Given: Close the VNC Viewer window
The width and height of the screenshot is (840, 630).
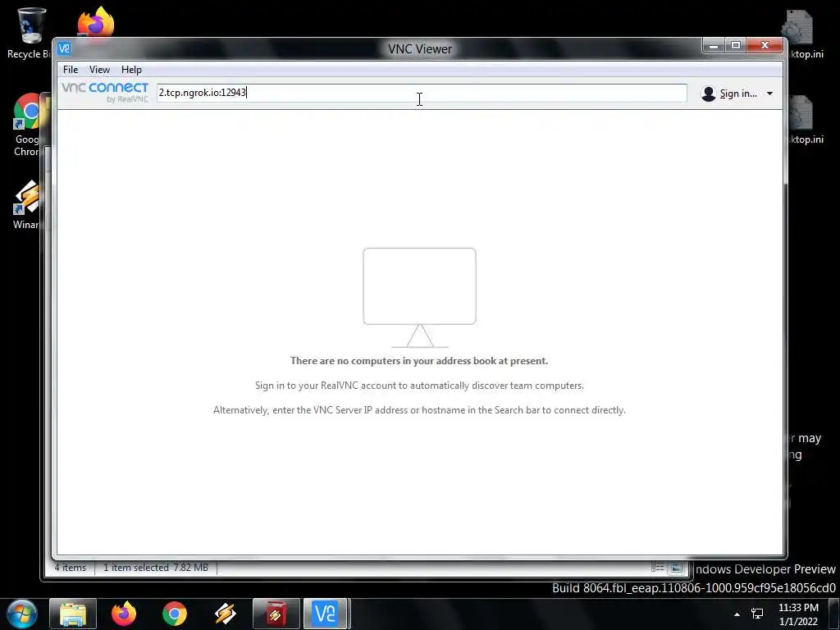Looking at the screenshot, I should [765, 46].
